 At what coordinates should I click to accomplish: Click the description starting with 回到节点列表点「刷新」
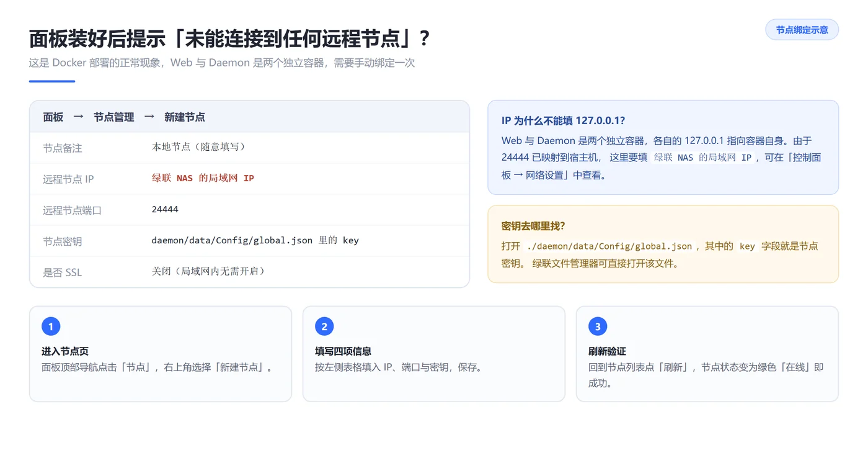706,375
